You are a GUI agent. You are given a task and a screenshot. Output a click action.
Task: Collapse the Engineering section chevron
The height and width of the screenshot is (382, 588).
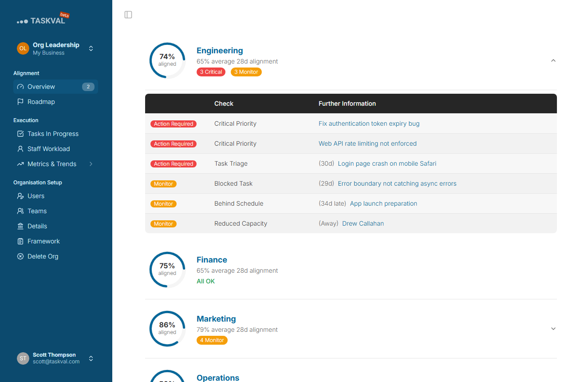pyautogui.click(x=553, y=60)
